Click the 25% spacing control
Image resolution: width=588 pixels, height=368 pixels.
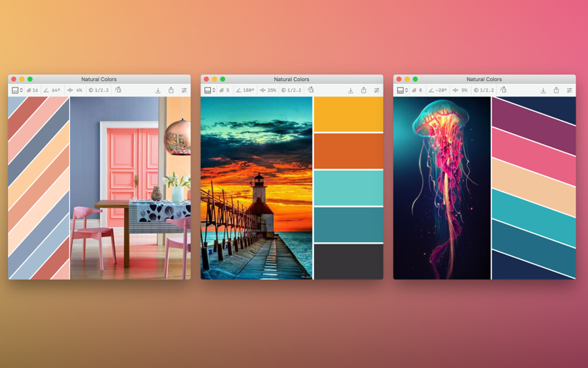pos(268,90)
